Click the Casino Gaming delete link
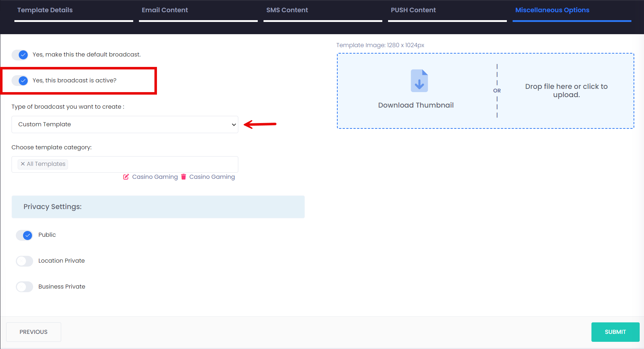Screen dimensions: 644x349 [x=212, y=177]
